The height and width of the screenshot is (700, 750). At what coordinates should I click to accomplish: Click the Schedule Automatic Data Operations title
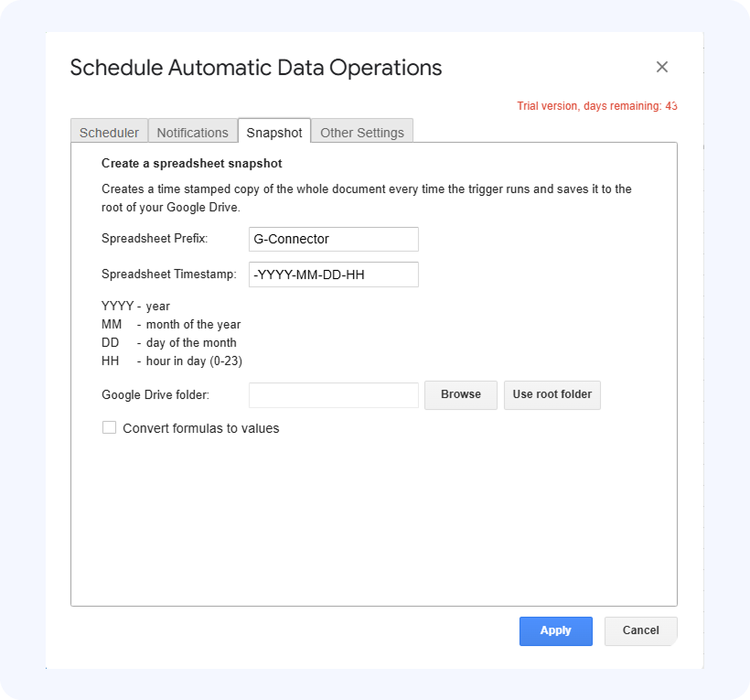(256, 68)
